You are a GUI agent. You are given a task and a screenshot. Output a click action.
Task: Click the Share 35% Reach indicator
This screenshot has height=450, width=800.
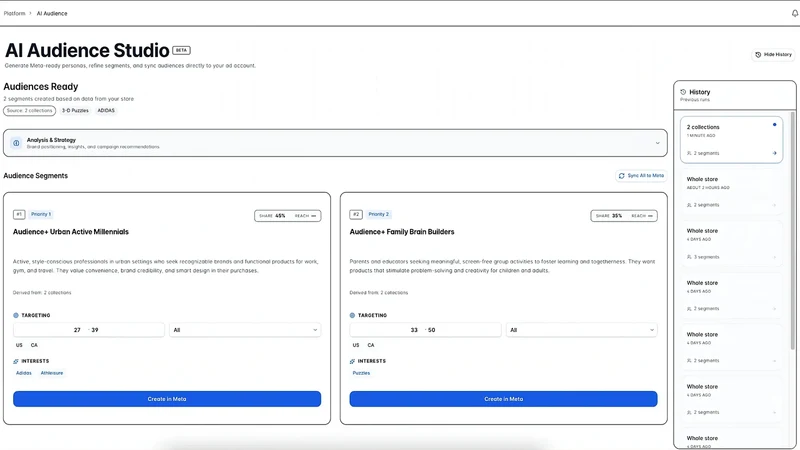coord(624,216)
